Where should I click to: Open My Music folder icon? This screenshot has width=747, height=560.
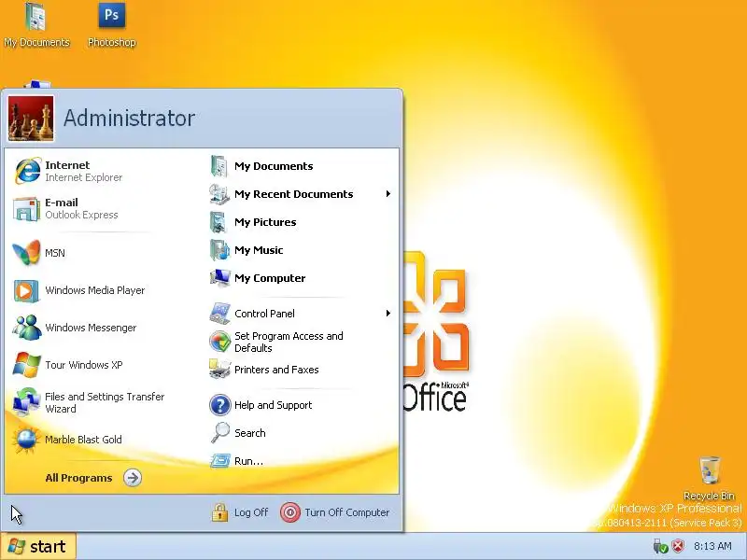click(x=219, y=250)
